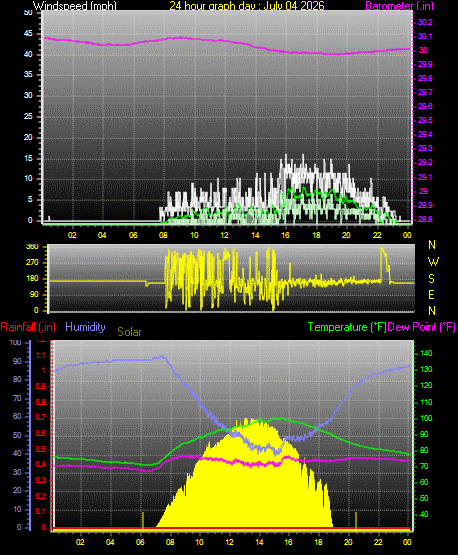Click the 24 hour graph day title
Image resolution: width=458 pixels, height=555 pixels.
point(247,5)
